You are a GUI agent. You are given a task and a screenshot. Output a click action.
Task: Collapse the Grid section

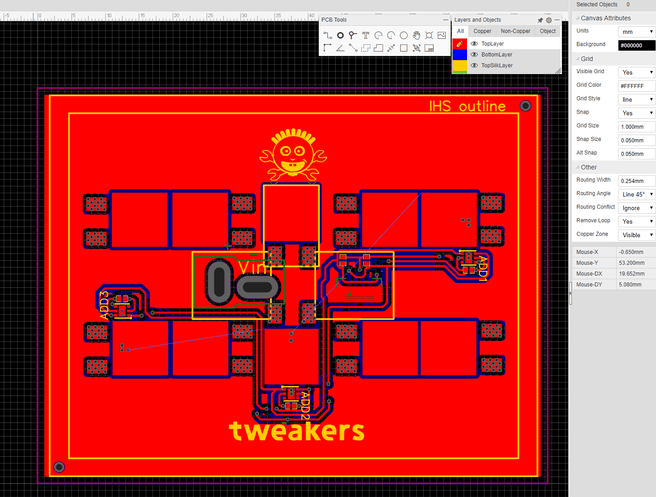[x=577, y=59]
